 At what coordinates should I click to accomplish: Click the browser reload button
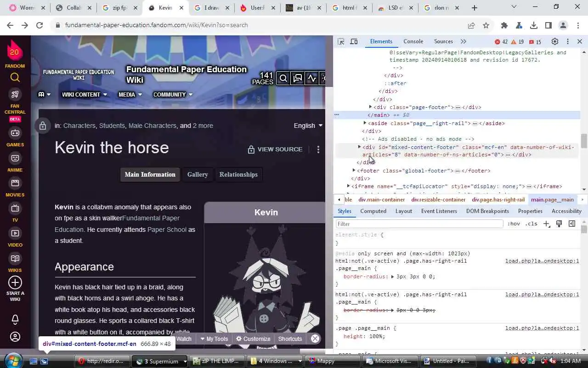click(x=40, y=25)
